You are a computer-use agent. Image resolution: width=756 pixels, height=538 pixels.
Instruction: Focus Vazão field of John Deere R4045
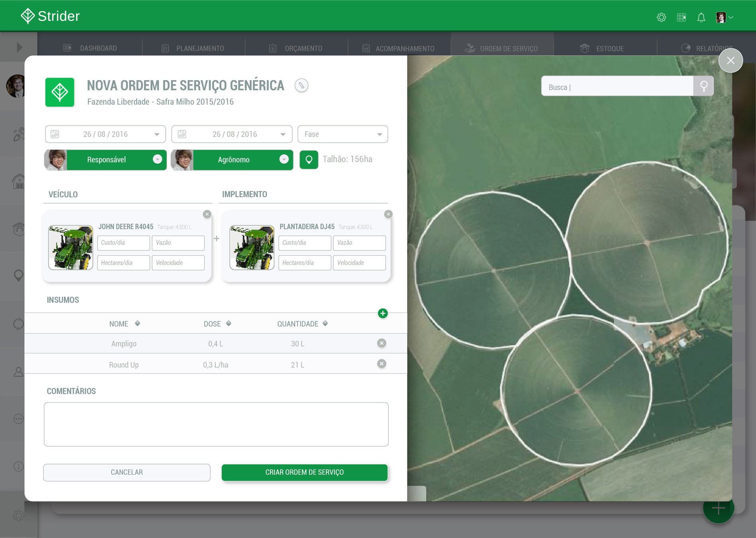178,243
